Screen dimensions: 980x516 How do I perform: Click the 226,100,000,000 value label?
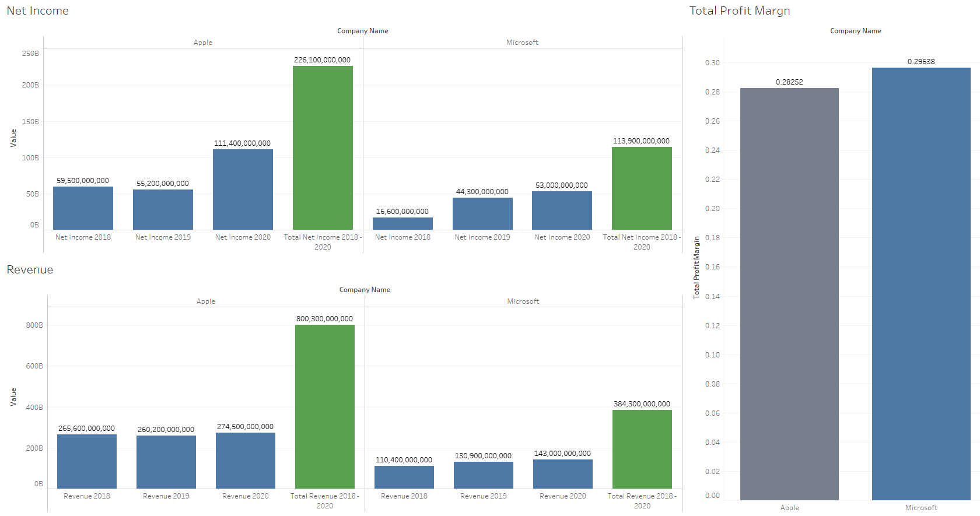[x=322, y=59]
